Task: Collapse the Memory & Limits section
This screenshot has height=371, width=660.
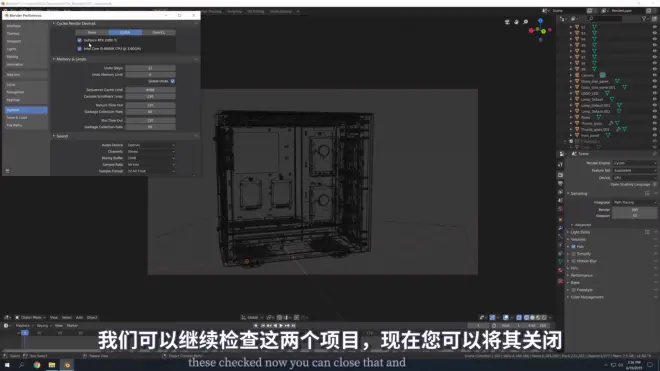Action: (70, 59)
